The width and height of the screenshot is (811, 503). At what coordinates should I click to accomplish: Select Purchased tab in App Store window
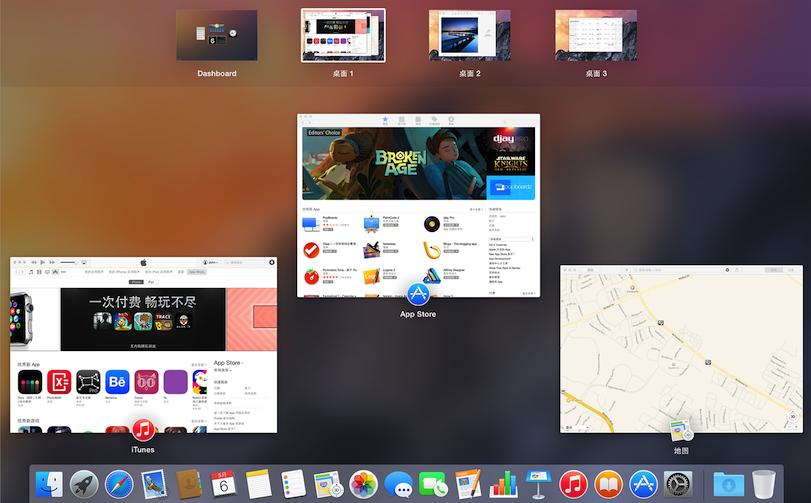point(434,120)
